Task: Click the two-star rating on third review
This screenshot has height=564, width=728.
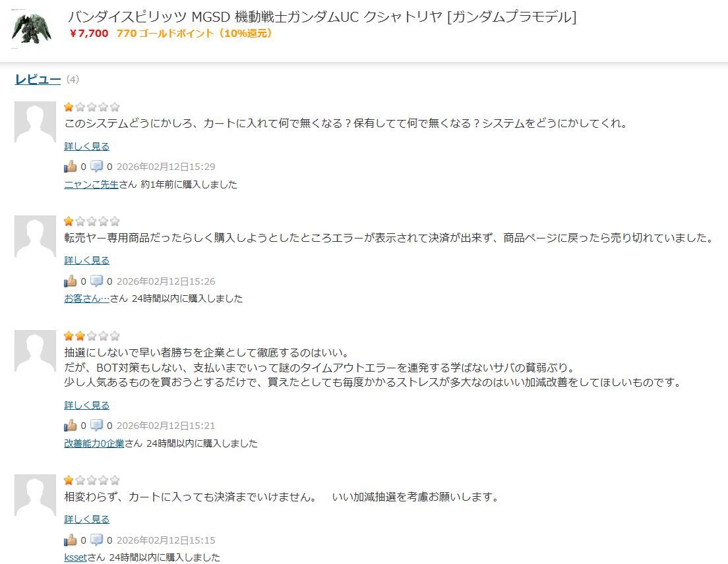Action: click(x=92, y=335)
